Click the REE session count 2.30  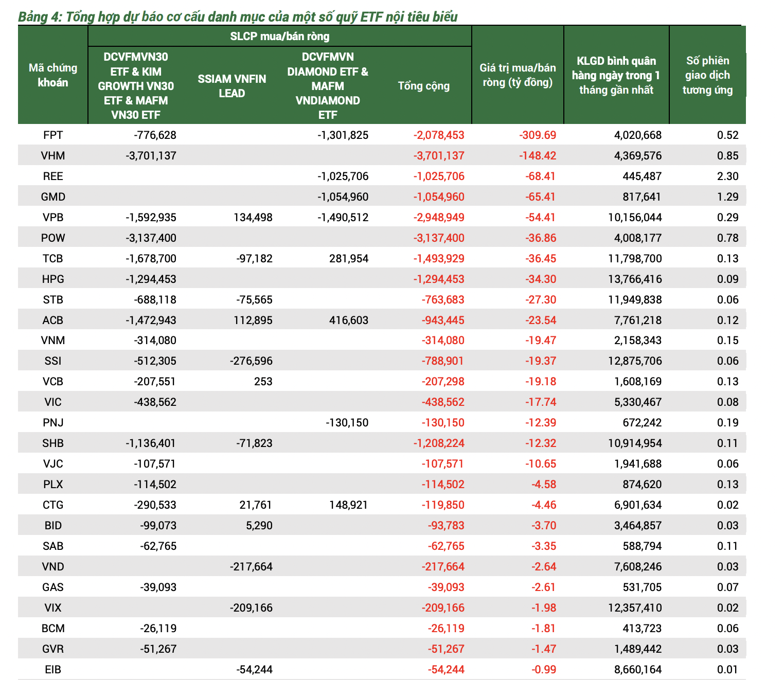(727, 176)
